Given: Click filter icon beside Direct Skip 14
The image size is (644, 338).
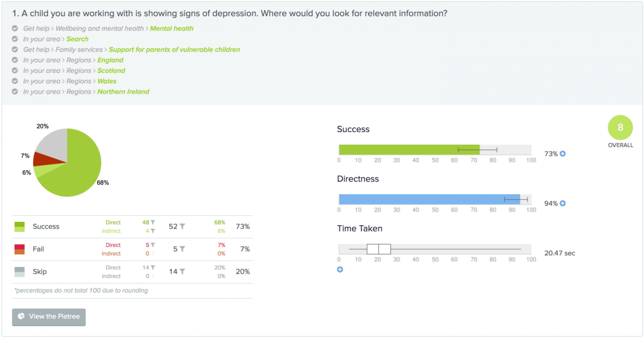Looking at the screenshot, I should (153, 267).
